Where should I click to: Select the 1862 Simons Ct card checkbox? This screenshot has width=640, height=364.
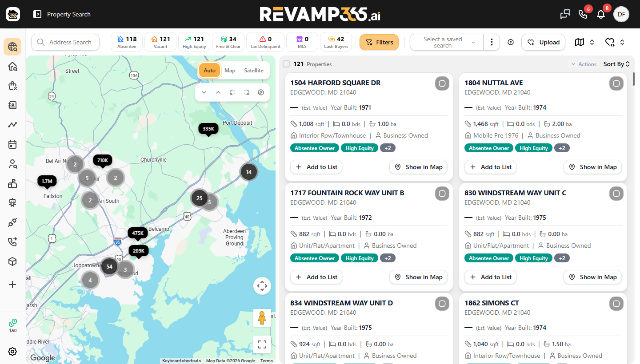pyautogui.click(x=616, y=304)
